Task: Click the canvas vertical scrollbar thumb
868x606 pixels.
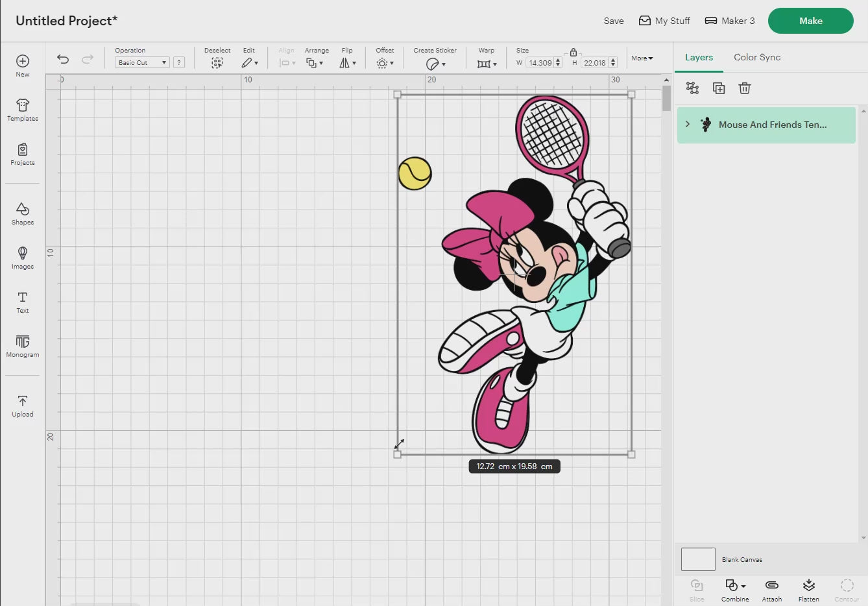Action: click(x=666, y=99)
